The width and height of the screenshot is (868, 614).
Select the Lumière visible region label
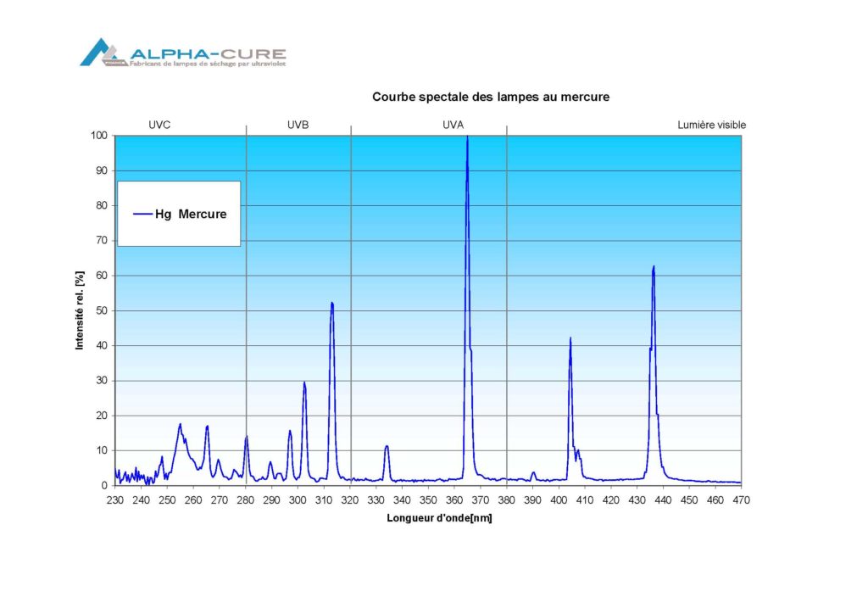click(711, 125)
